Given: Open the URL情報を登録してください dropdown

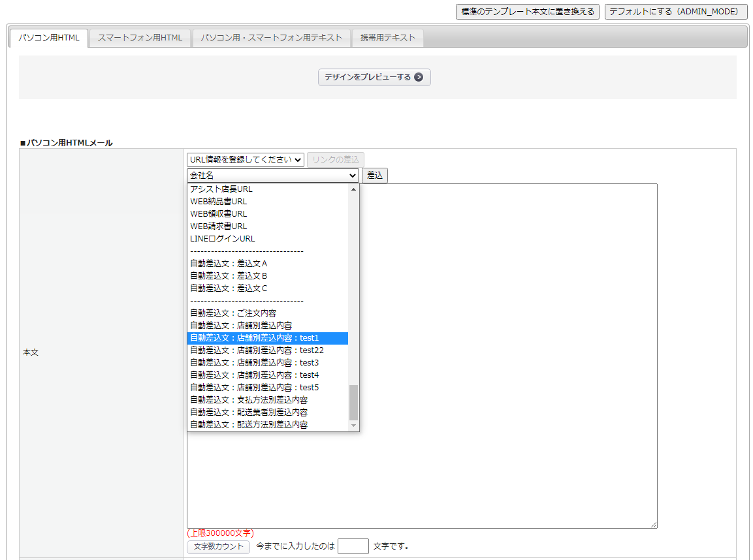Looking at the screenshot, I should (x=246, y=160).
